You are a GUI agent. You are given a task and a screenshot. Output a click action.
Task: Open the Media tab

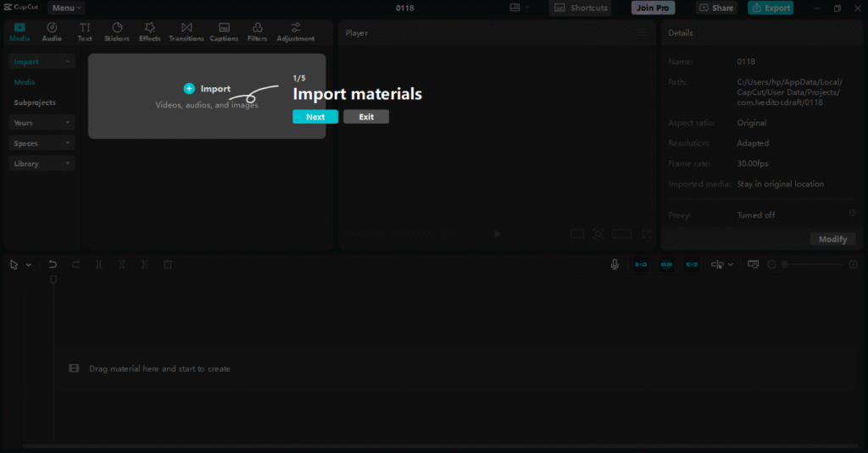(19, 32)
